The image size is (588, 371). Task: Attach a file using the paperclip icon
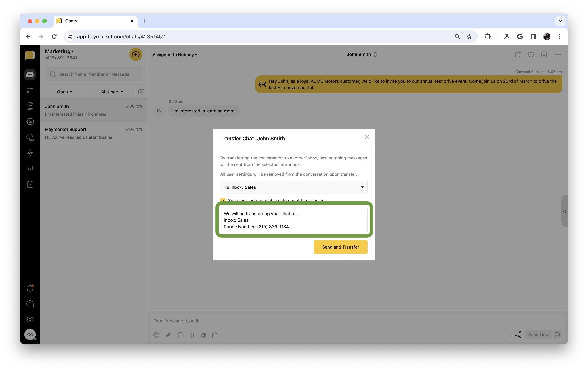point(168,335)
